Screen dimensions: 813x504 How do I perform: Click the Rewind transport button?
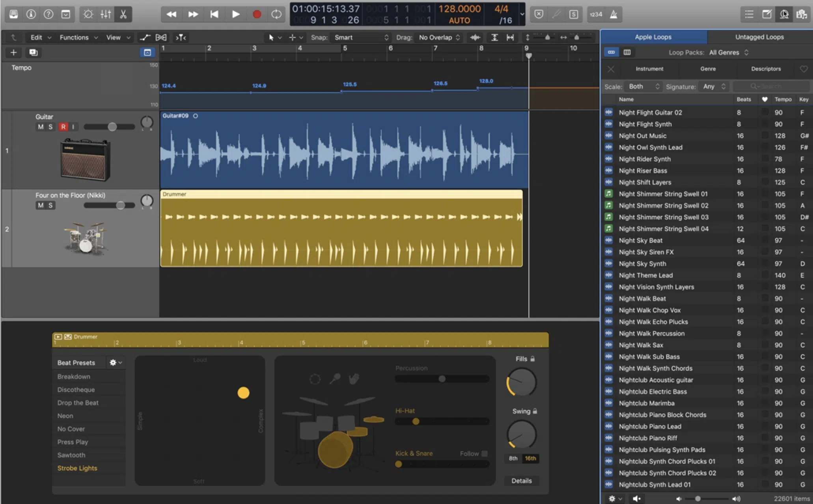[x=172, y=15]
